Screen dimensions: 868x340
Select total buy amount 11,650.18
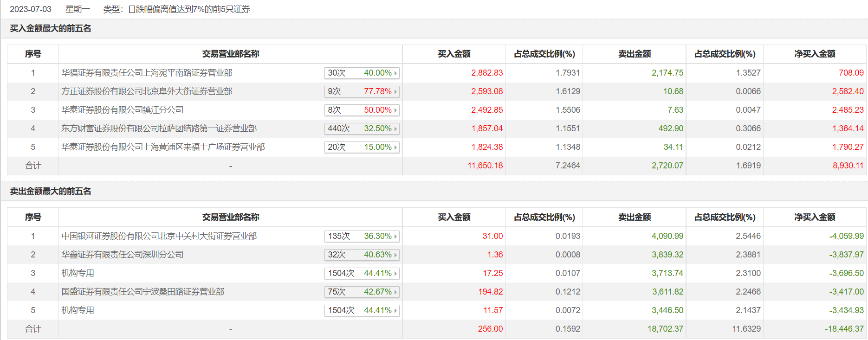(485, 166)
